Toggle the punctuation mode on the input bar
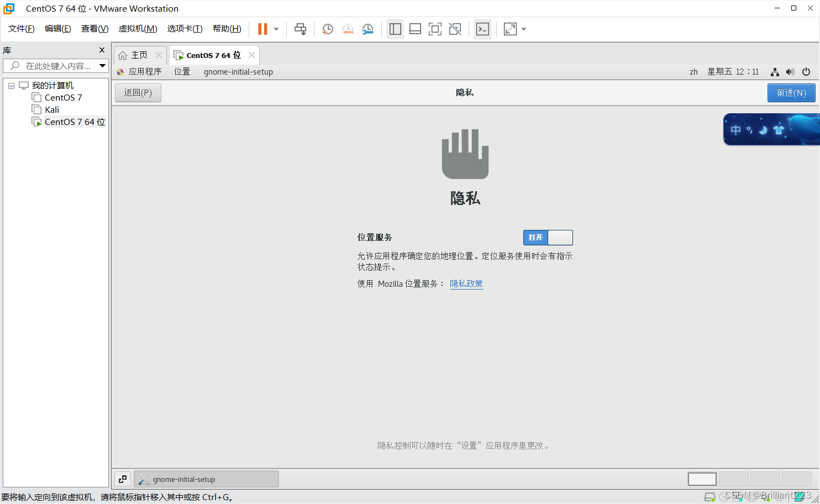 coord(750,130)
